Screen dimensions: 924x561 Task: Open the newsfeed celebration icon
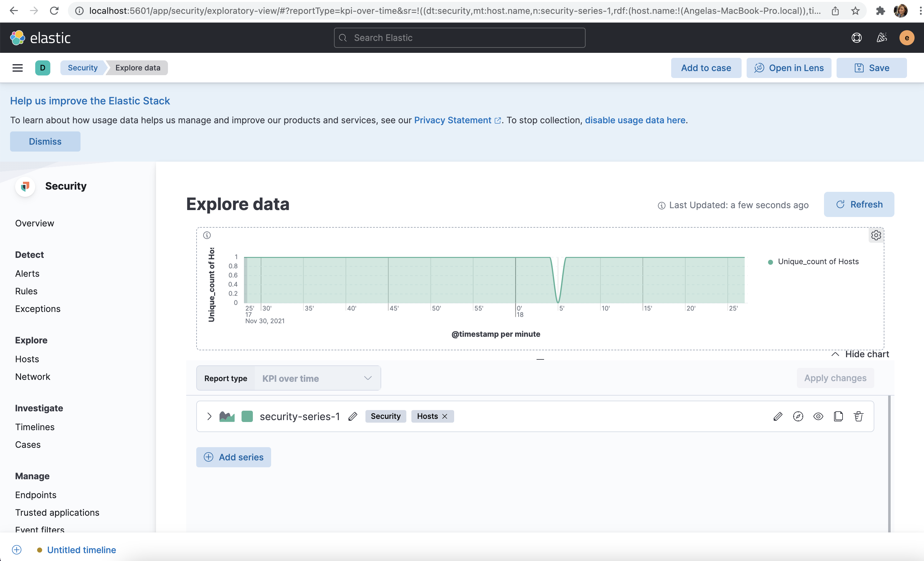(882, 38)
